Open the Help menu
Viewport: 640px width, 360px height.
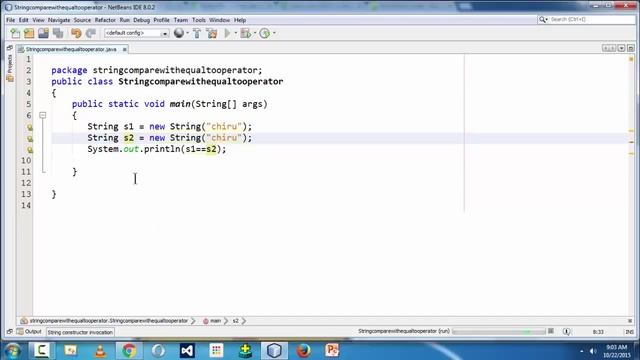tap(240, 20)
